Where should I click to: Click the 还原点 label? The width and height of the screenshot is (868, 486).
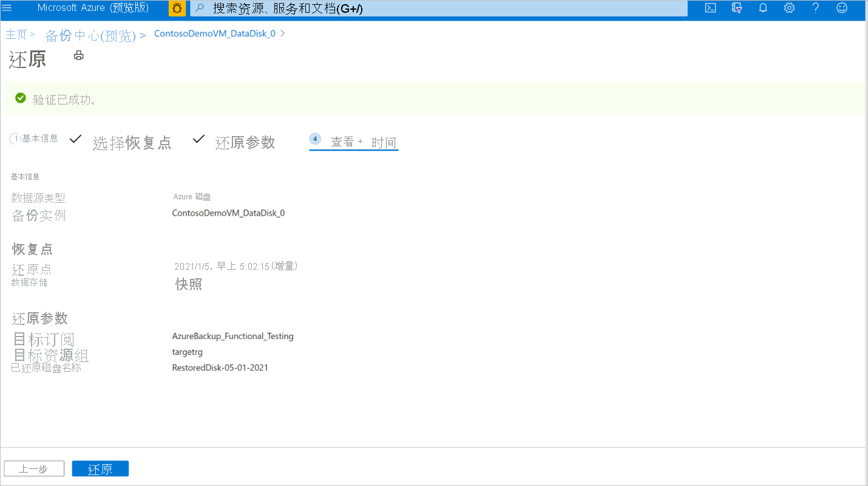tap(32, 270)
